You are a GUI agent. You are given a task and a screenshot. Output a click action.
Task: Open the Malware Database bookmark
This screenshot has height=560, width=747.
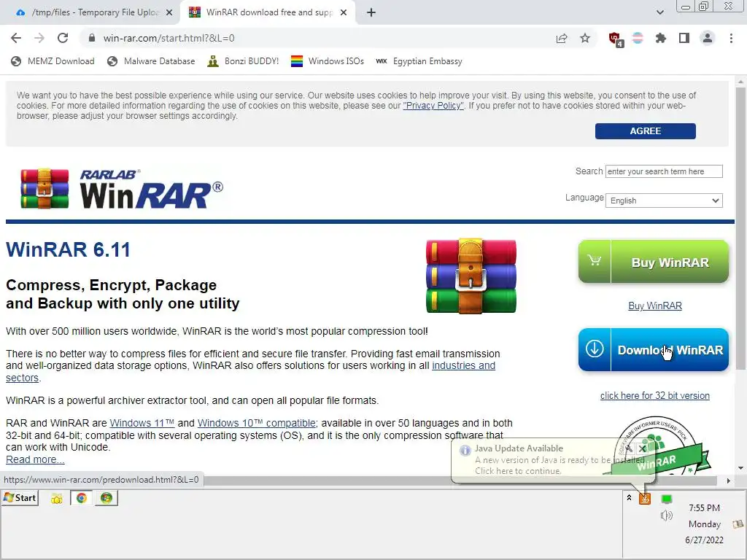152,61
